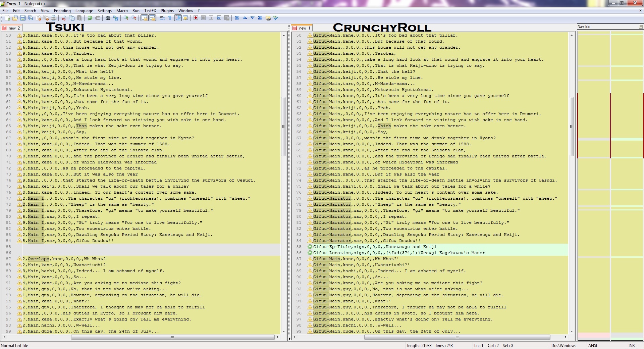
Task: Open the Search menu
Action: click(30, 11)
